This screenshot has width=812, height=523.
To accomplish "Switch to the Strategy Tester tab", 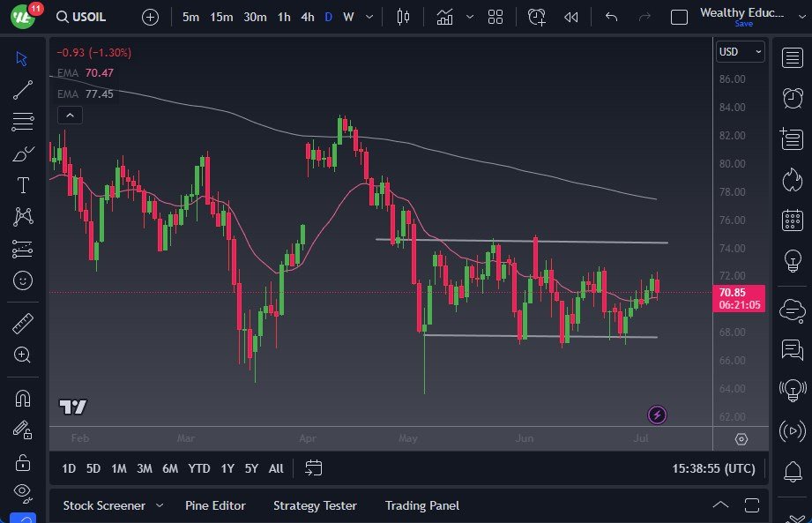I will tap(315, 505).
